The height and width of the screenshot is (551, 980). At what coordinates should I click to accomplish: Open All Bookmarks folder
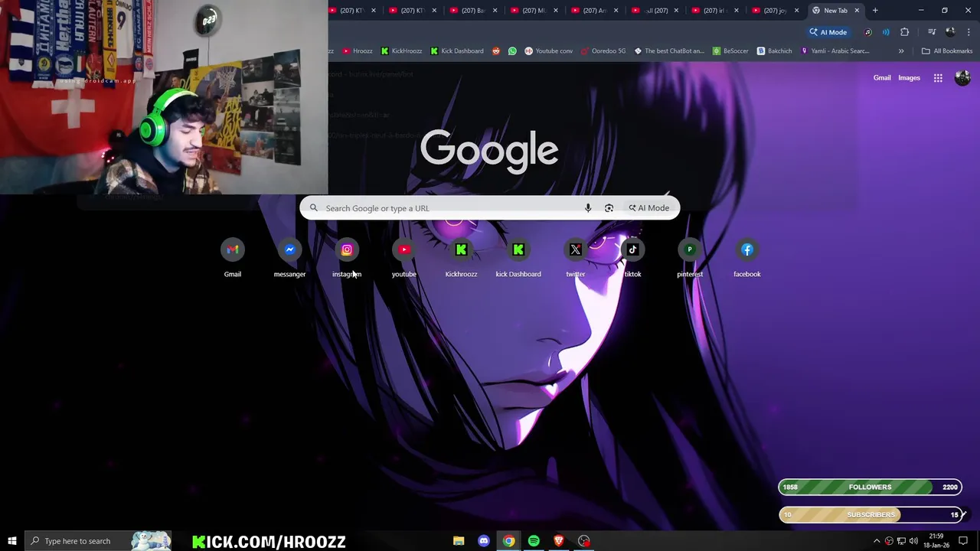pyautogui.click(x=947, y=51)
